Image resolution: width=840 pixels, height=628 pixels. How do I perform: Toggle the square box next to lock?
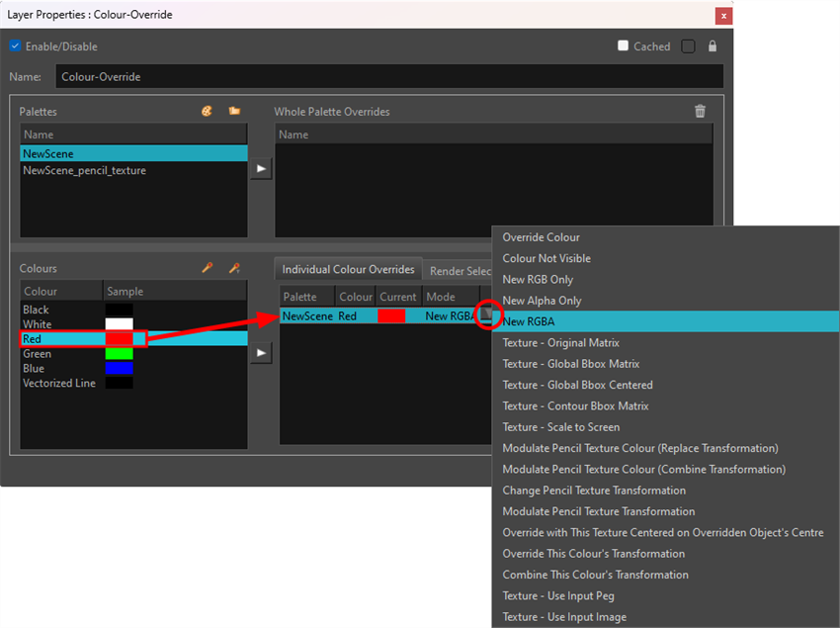(x=688, y=46)
